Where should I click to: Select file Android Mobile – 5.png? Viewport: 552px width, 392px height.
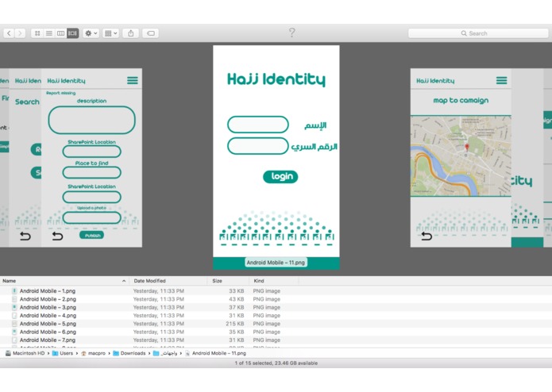[x=48, y=324]
